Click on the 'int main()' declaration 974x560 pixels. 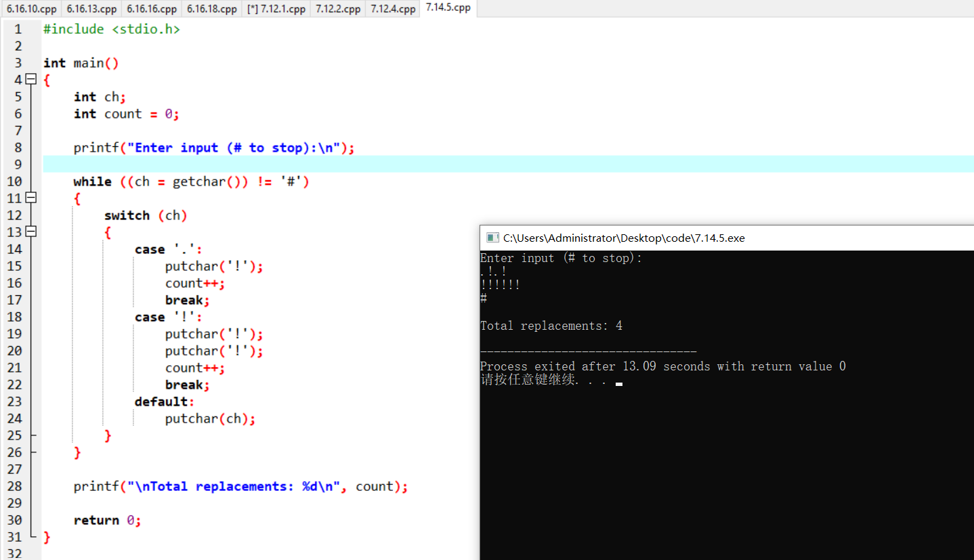click(x=81, y=63)
